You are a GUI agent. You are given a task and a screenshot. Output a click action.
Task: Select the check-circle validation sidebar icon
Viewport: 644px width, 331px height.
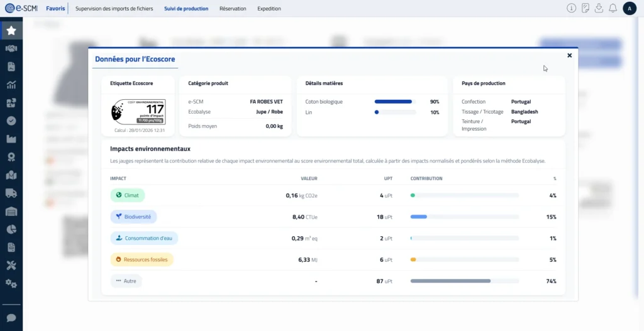[11, 121]
